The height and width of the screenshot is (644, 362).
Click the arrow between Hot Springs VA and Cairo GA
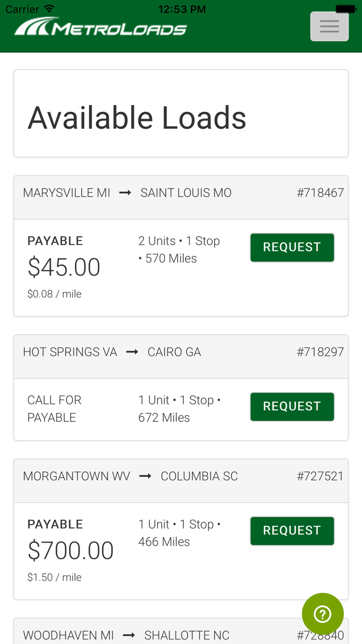click(x=131, y=352)
